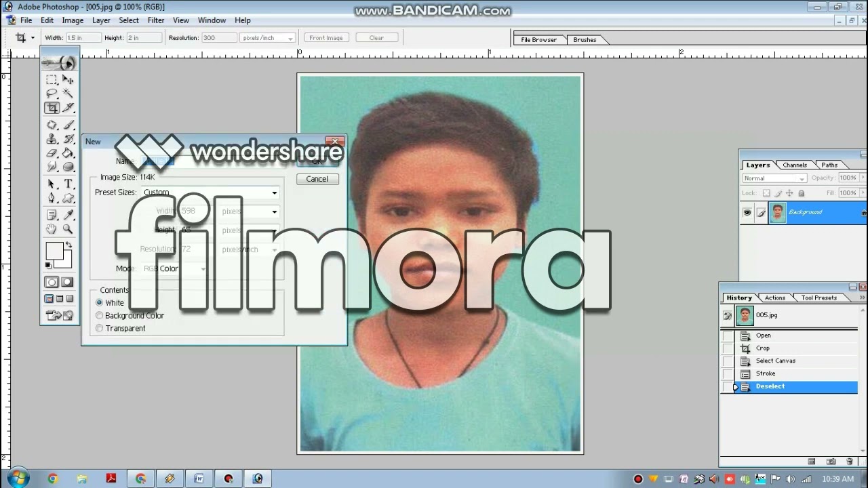Select the Custom Shape tool
The width and height of the screenshot is (868, 488).
[68, 198]
